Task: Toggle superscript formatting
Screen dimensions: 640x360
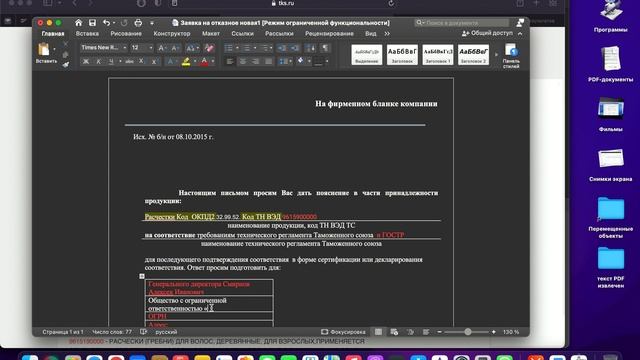Action: [154, 61]
